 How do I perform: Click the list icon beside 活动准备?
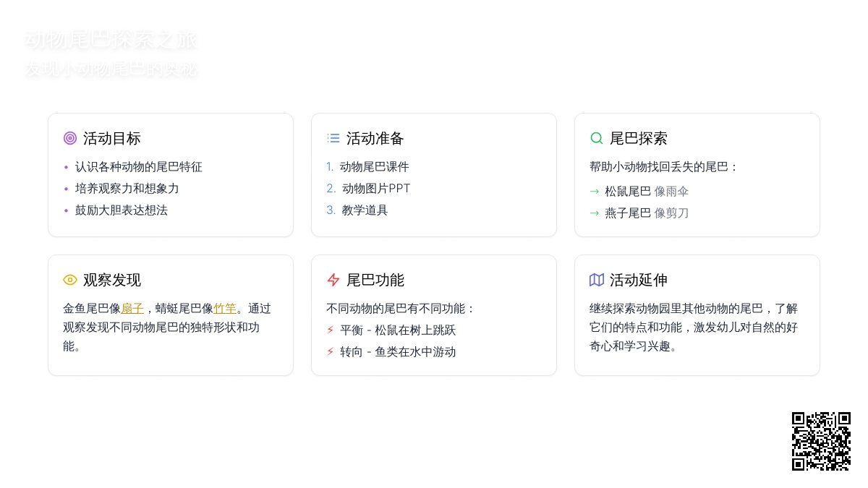coord(333,138)
